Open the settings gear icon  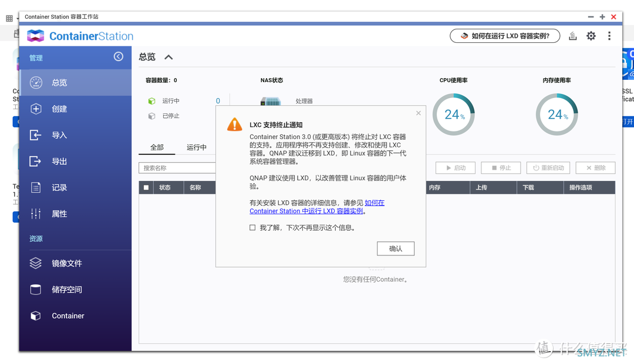tap(591, 36)
